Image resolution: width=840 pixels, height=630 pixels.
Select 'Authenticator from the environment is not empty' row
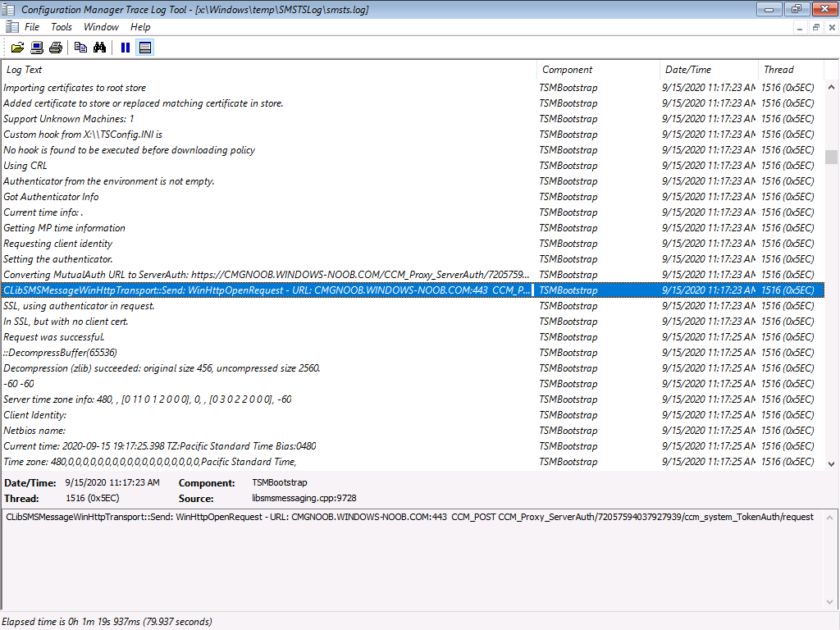point(413,181)
